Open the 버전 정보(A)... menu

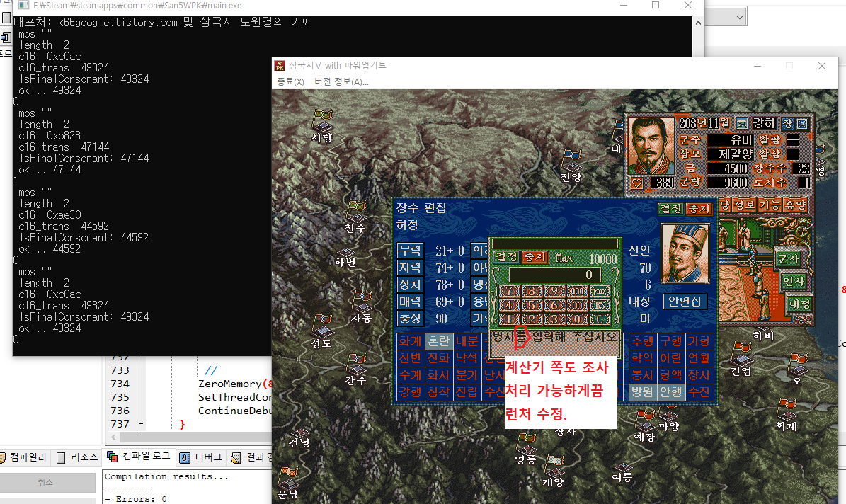click(341, 81)
